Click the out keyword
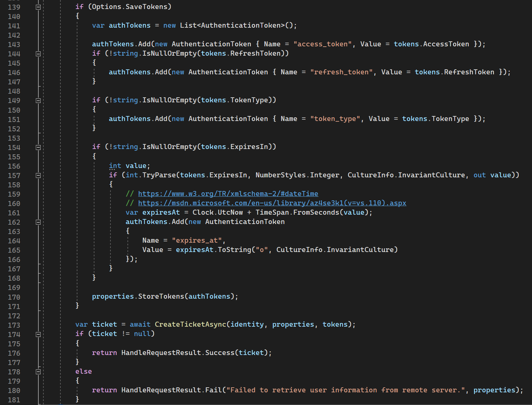 [480, 175]
